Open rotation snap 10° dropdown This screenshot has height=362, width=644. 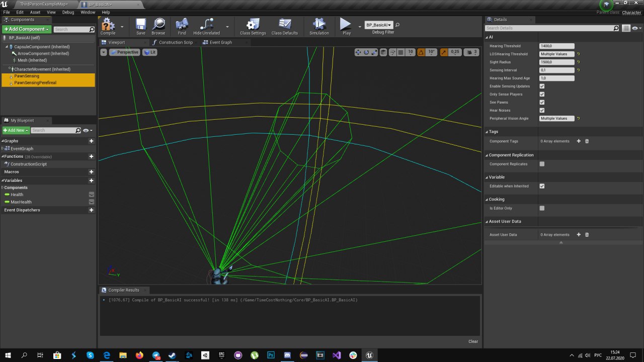pyautogui.click(x=431, y=52)
